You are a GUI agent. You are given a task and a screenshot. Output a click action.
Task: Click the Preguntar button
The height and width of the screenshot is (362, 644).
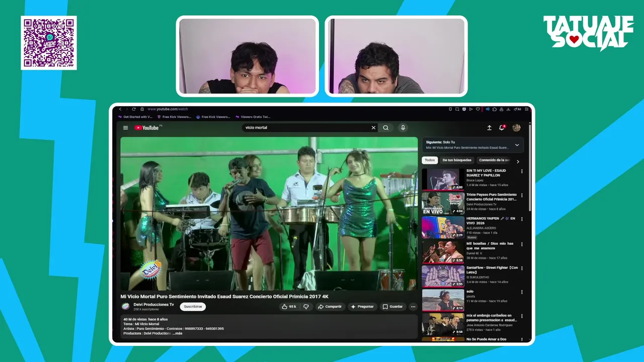[x=362, y=307]
